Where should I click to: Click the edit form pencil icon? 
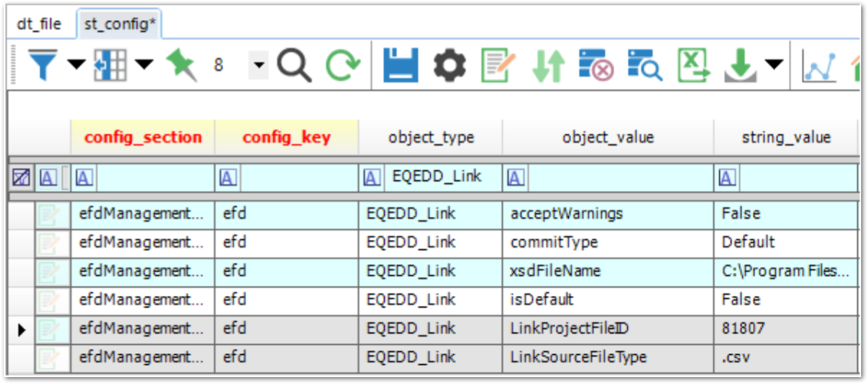[x=498, y=64]
